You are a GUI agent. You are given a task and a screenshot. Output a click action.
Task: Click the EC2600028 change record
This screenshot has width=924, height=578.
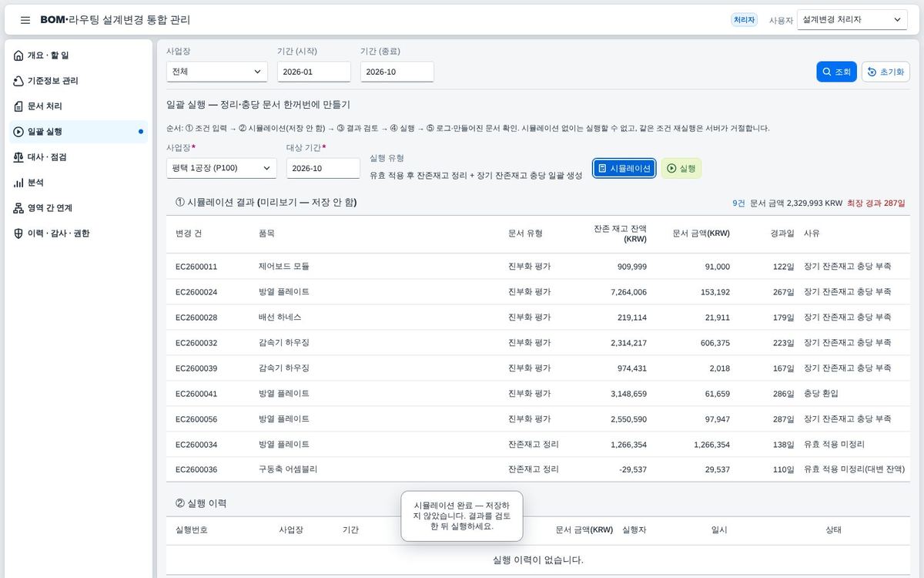196,318
